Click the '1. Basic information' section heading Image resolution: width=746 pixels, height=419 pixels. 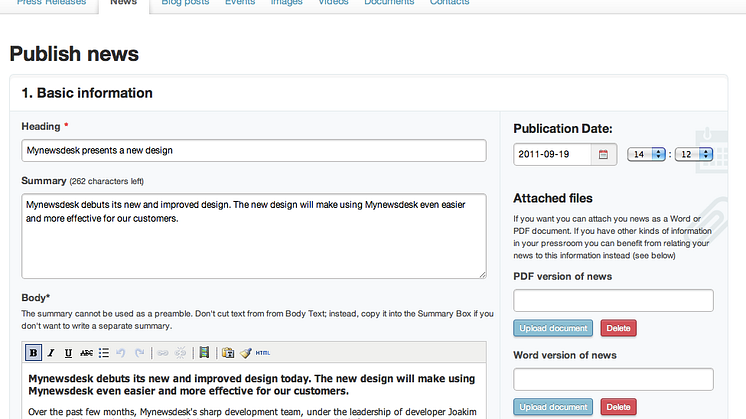coord(87,93)
